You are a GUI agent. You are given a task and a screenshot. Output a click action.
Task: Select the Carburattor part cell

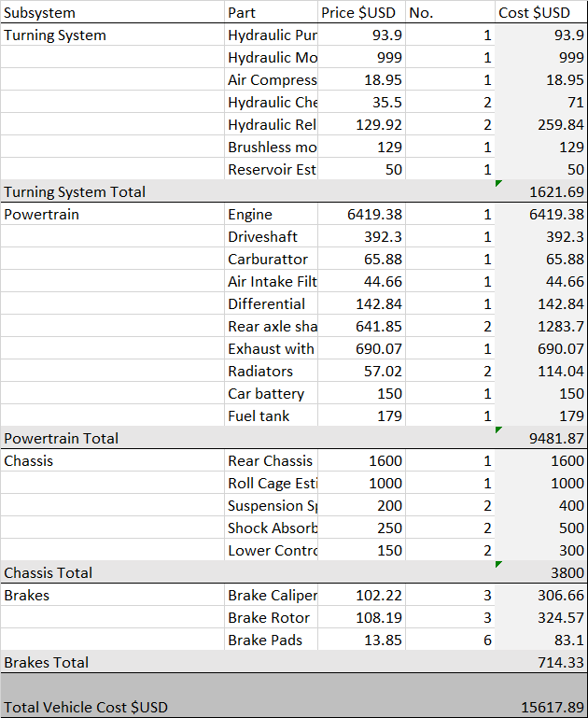click(271, 259)
